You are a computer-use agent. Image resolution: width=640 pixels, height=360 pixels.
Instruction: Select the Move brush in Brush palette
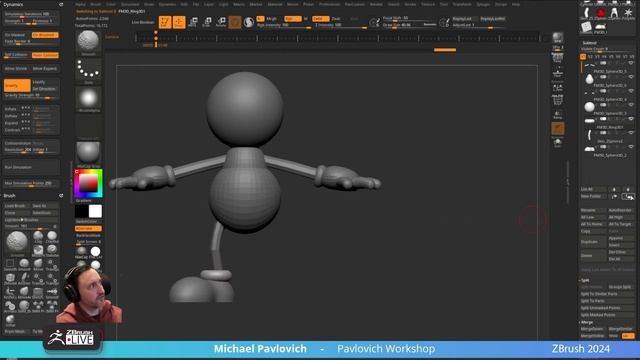(x=38, y=264)
